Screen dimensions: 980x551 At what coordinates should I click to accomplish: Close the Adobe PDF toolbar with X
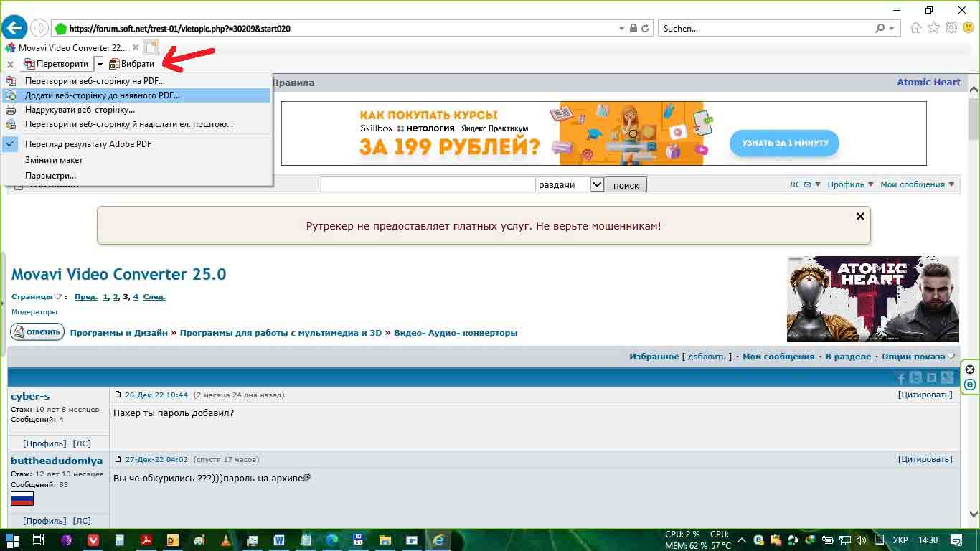point(10,64)
